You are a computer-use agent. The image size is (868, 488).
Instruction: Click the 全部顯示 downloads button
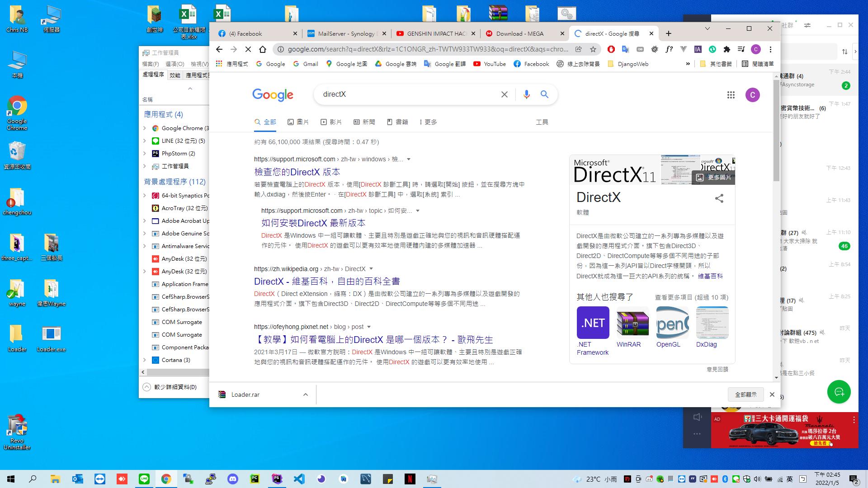click(745, 394)
